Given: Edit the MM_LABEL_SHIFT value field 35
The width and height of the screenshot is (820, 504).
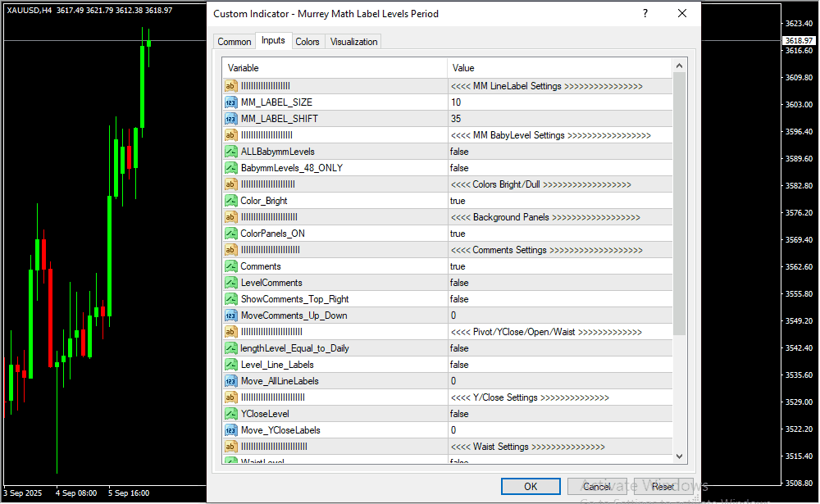Looking at the screenshot, I should point(558,119).
